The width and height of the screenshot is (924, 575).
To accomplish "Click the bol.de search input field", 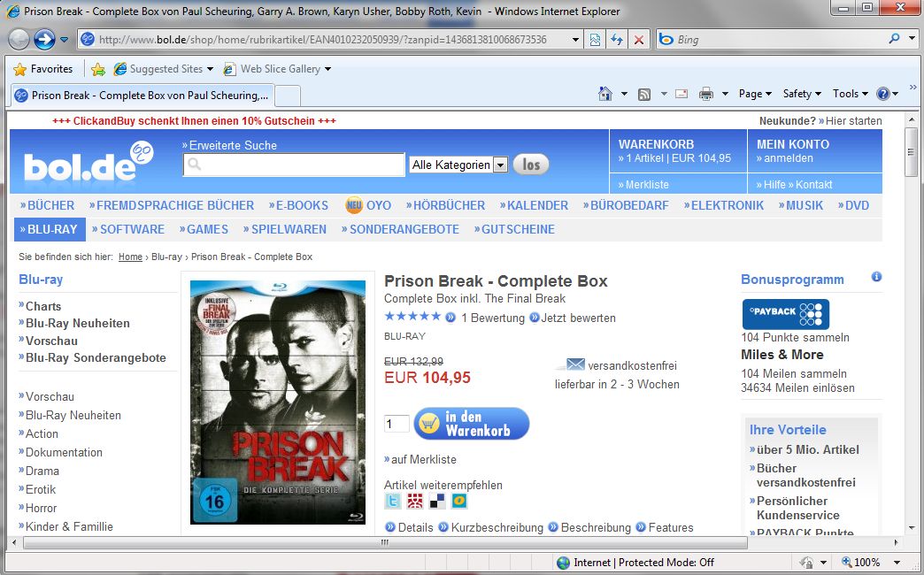I will [294, 165].
